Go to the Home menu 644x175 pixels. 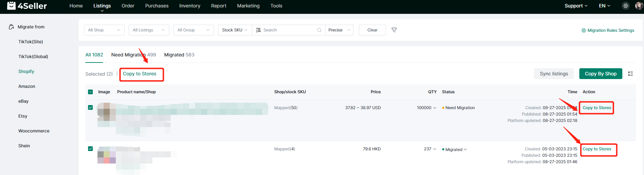point(76,6)
